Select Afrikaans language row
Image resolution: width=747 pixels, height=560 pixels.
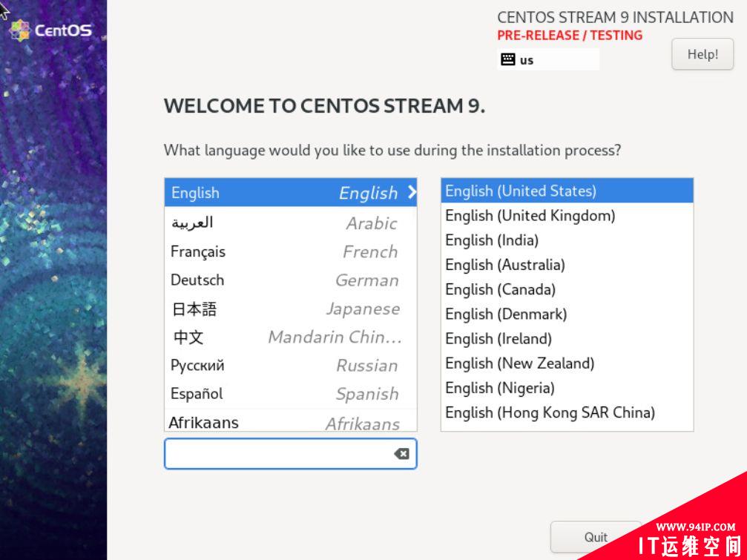pyautogui.click(x=291, y=421)
